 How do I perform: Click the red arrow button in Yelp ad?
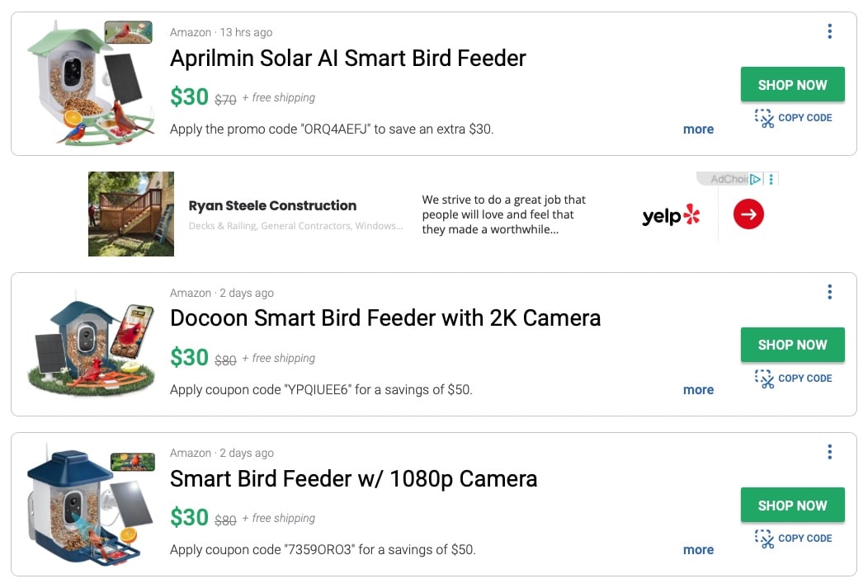748,215
